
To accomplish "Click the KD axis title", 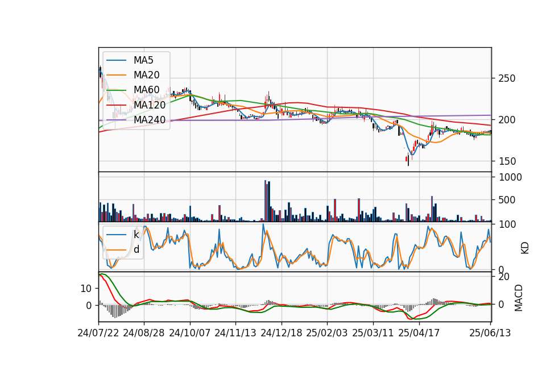I will pyautogui.click(x=525, y=248).
